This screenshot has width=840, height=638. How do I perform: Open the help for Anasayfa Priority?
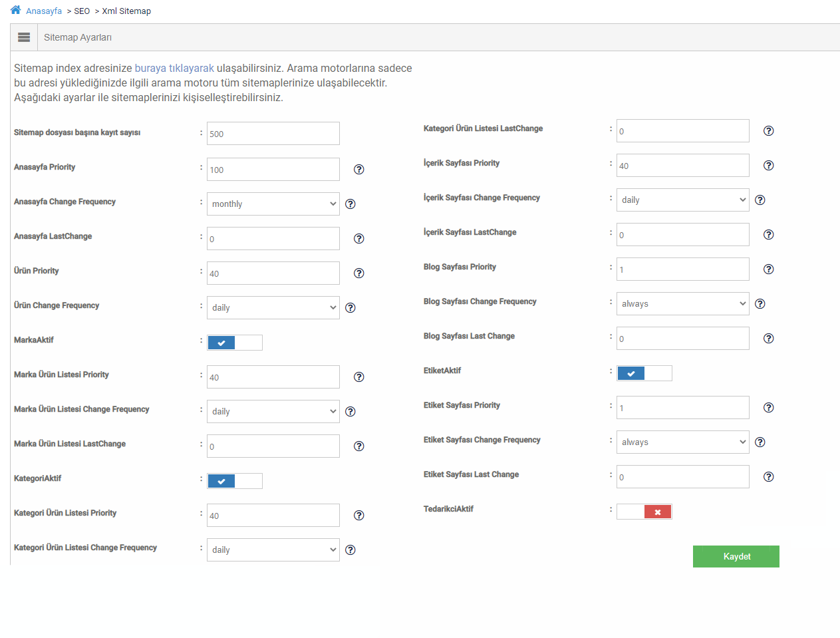[x=358, y=170]
